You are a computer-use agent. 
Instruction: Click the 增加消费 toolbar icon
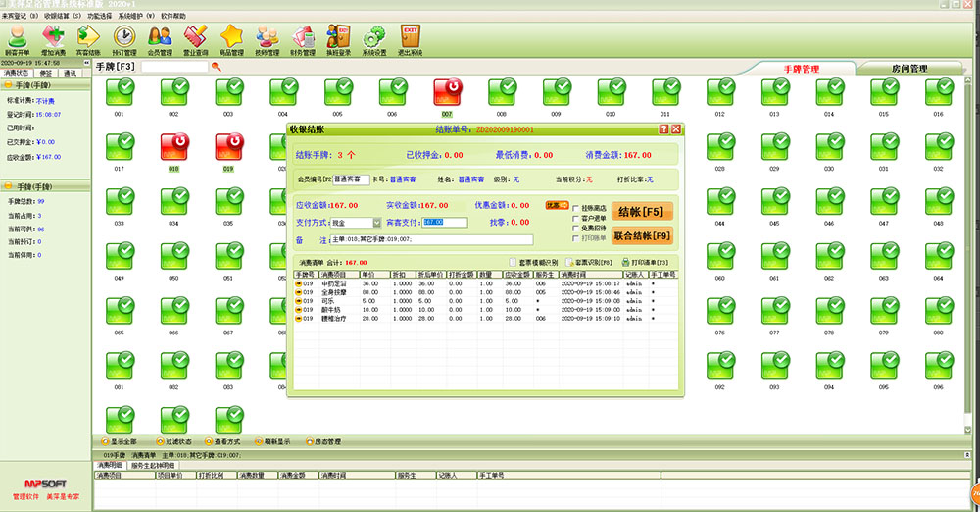pos(53,39)
